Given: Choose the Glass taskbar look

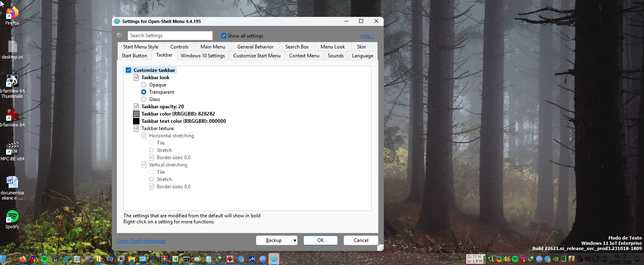Looking at the screenshot, I should 144,99.
